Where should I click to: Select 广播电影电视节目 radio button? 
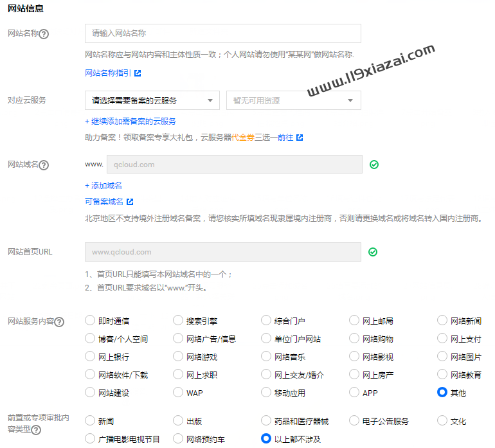[x=90, y=438]
